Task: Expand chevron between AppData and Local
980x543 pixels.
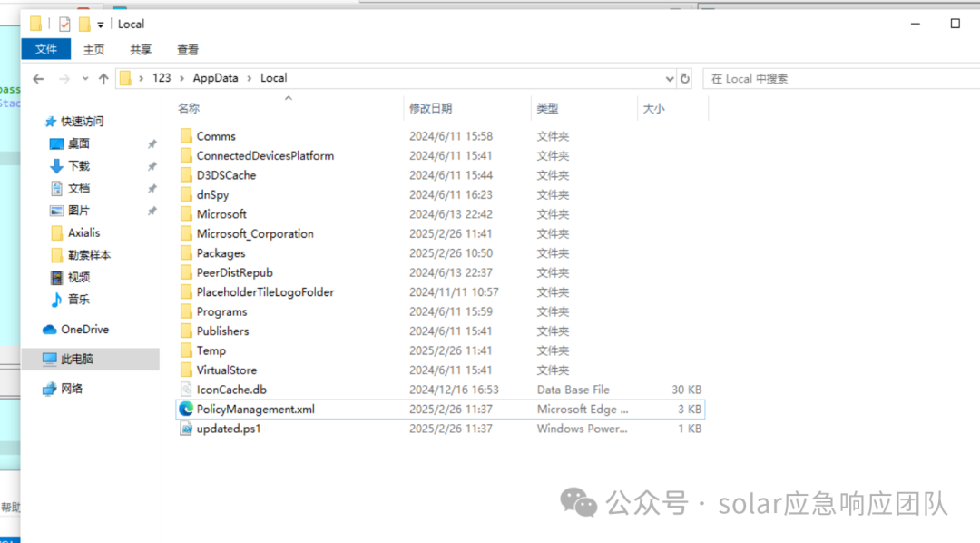Action: pyautogui.click(x=250, y=79)
